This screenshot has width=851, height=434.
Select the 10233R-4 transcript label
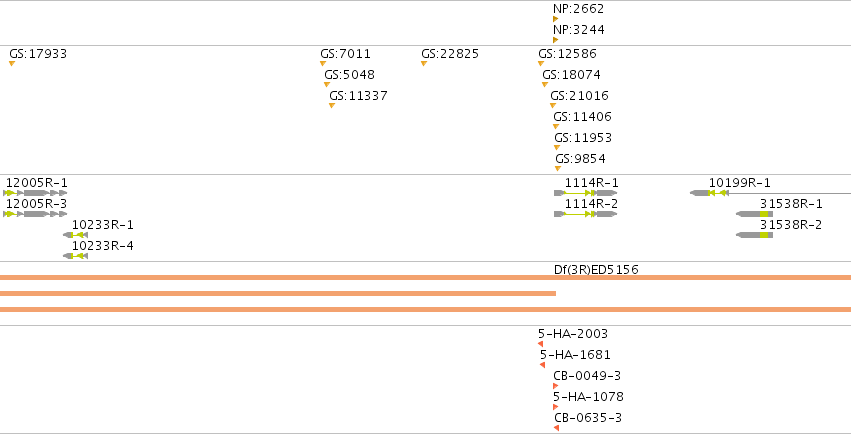pos(103,246)
